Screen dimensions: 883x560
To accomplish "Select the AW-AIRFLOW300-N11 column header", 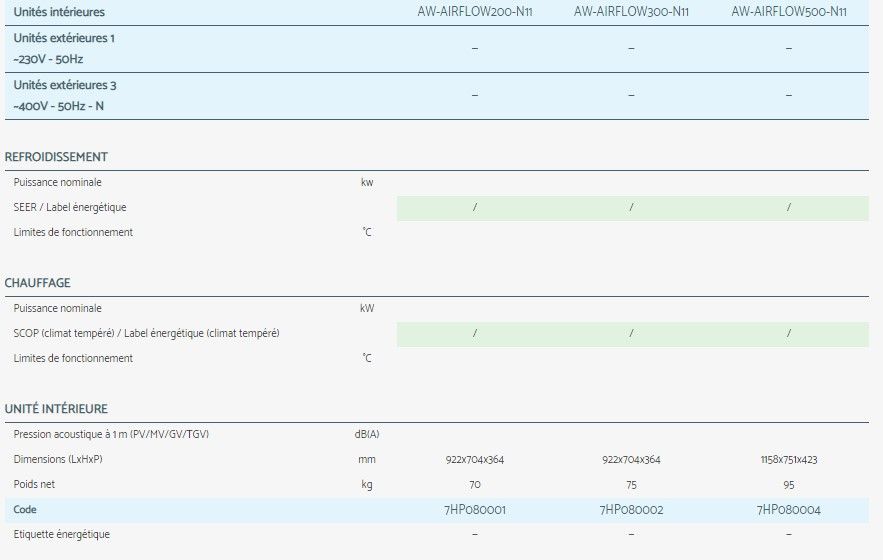I will pyautogui.click(x=631, y=12).
